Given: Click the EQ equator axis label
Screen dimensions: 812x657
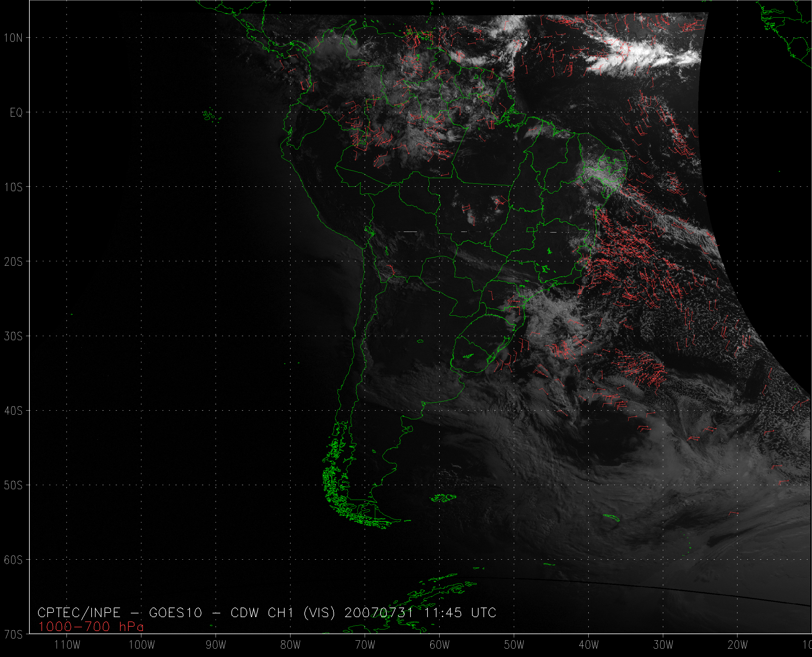Looking at the screenshot, I should tap(16, 113).
